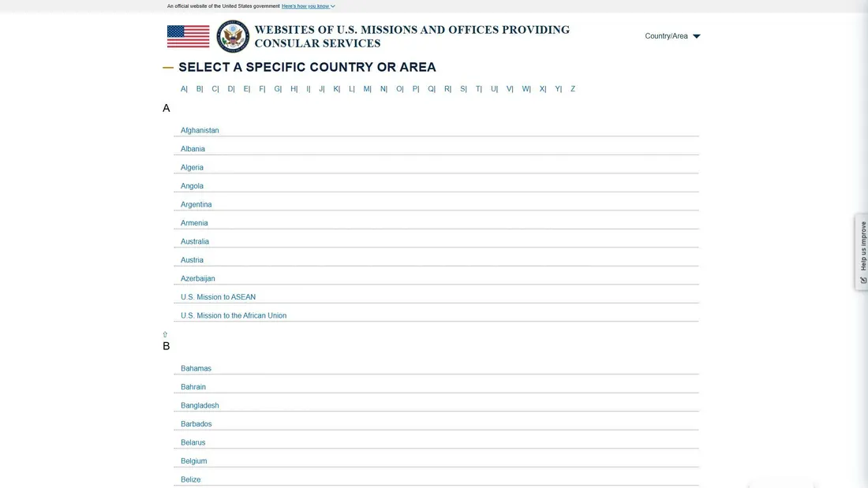Jump to letter E in the alphabet index
The width and height of the screenshot is (868, 488).
(x=246, y=88)
